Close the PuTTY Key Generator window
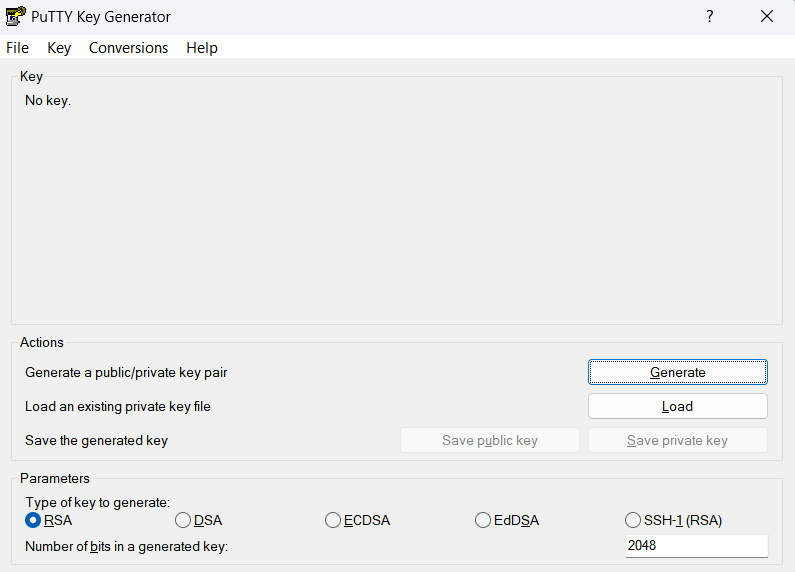This screenshot has width=795, height=572. [x=767, y=16]
